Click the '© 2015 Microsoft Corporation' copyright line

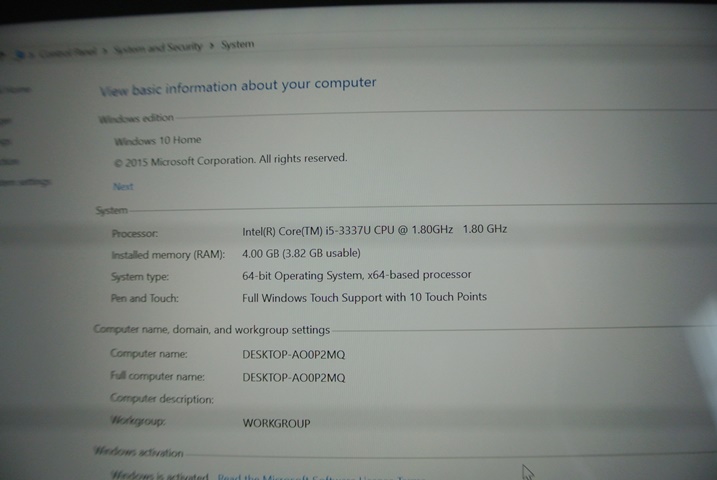click(230, 160)
